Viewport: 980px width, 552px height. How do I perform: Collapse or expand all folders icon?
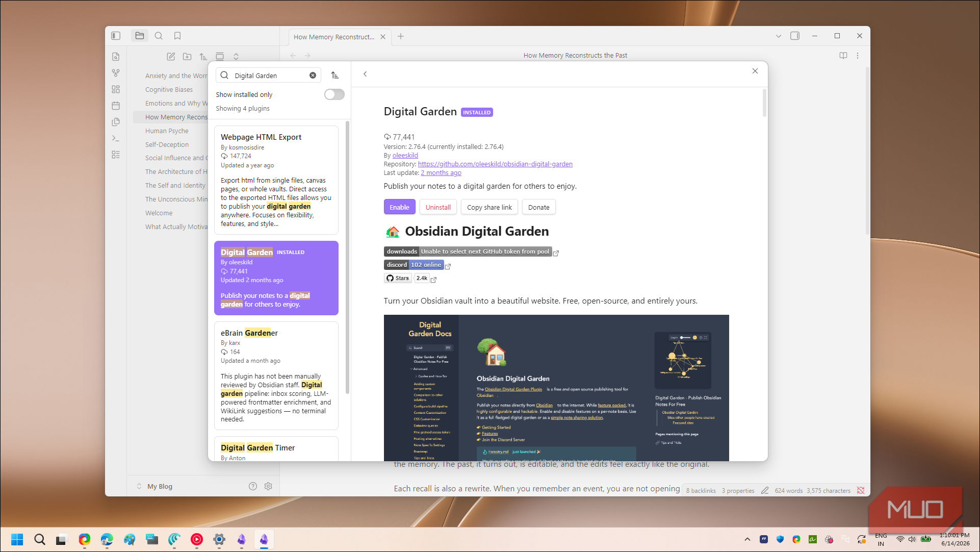(236, 57)
